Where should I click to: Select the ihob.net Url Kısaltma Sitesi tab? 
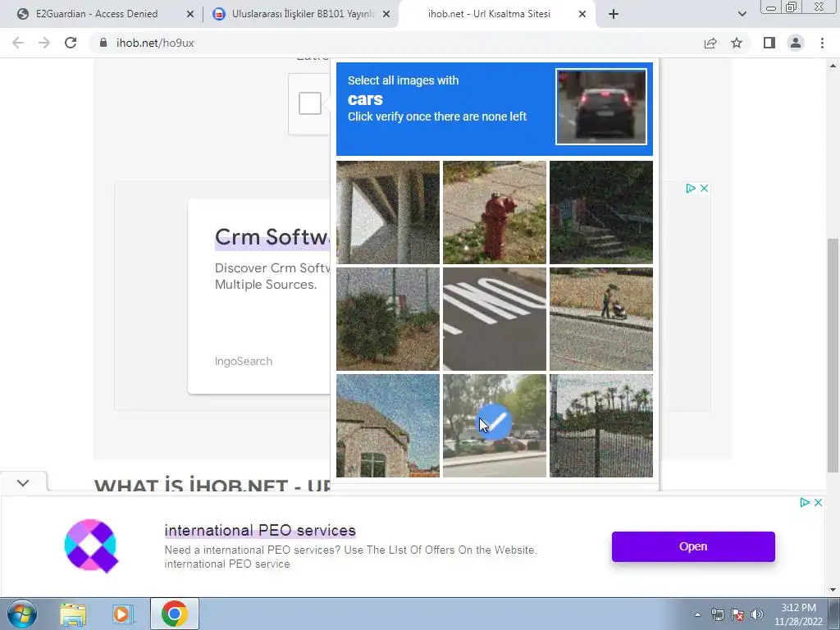489,14
